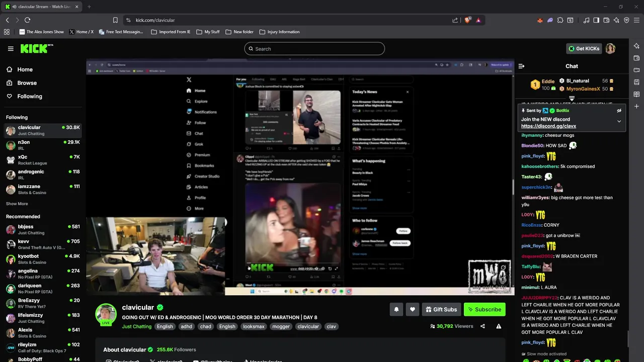Go back with browser back arrow
Image resolution: width=644 pixels, height=362 pixels.
[7, 20]
